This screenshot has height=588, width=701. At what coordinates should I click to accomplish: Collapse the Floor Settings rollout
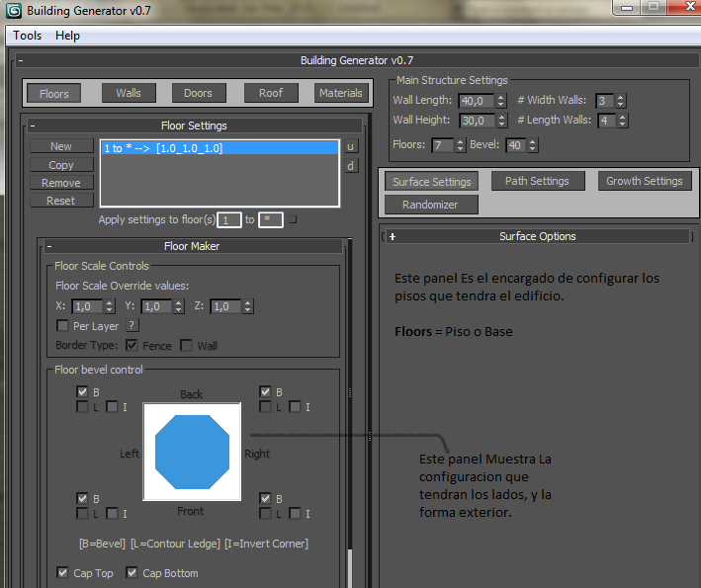click(x=33, y=126)
